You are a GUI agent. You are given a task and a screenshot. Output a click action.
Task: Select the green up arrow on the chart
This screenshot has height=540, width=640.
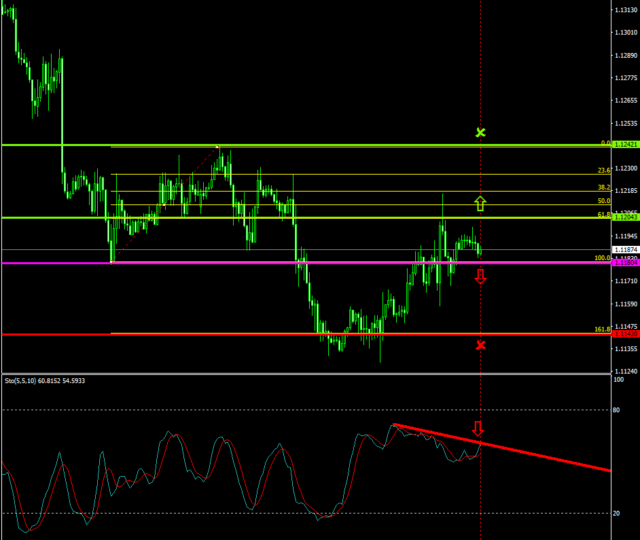click(x=480, y=204)
